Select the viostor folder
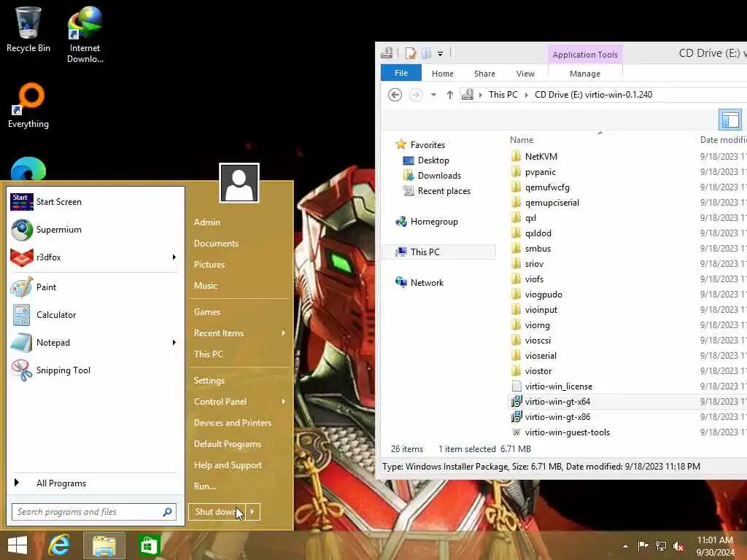 point(538,371)
